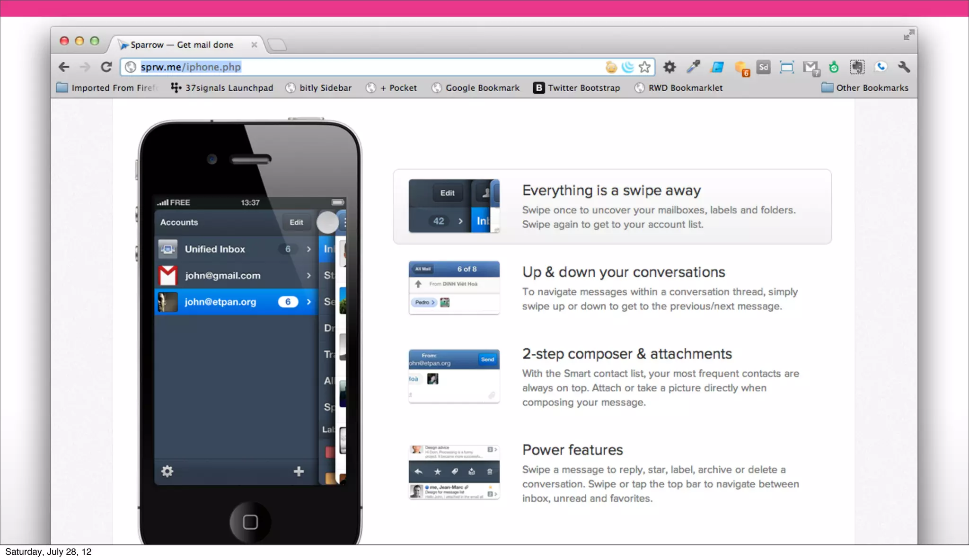This screenshot has width=969, height=560.
Task: Open the eyedropper color picker extension
Action: [693, 67]
